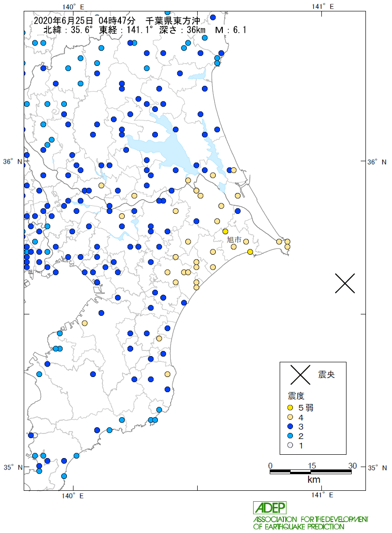Click the white intensity 1 station dot on map
The height and width of the screenshot is (533, 392).
[x=35, y=435]
